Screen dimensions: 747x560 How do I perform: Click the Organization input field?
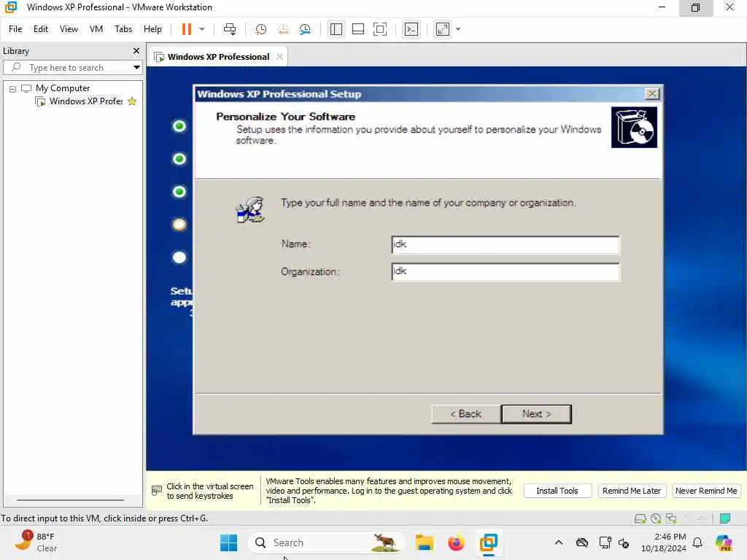(x=506, y=271)
